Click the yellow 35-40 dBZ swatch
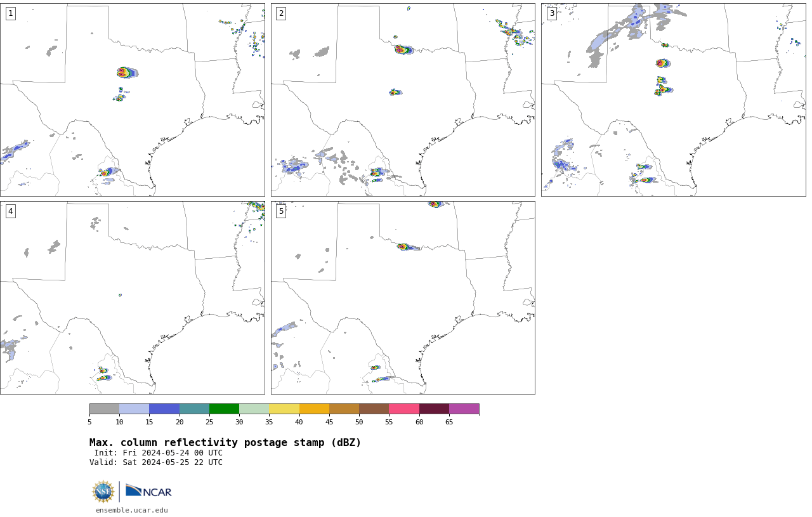This screenshot has width=812, height=517. [x=284, y=409]
